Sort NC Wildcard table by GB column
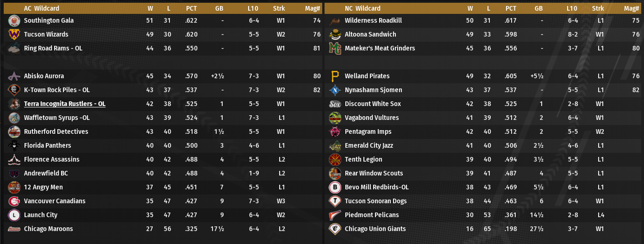The height and width of the screenshot is (244, 644). [538, 8]
